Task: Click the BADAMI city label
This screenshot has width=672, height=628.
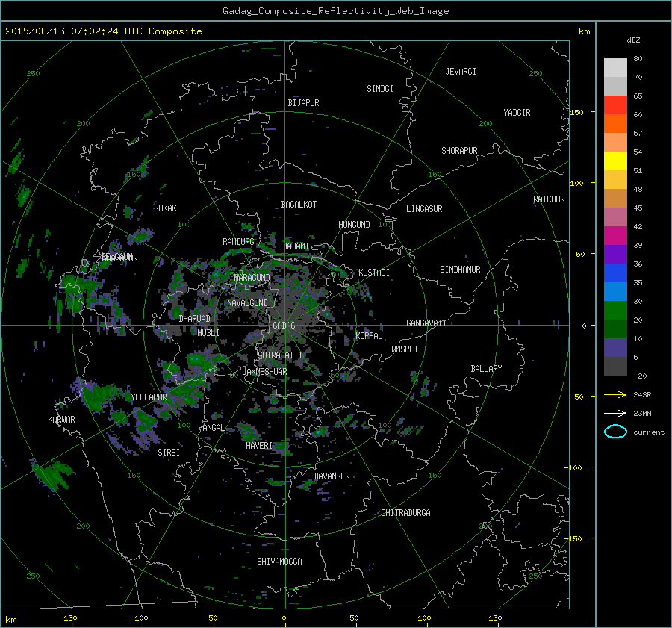Action: pos(296,246)
